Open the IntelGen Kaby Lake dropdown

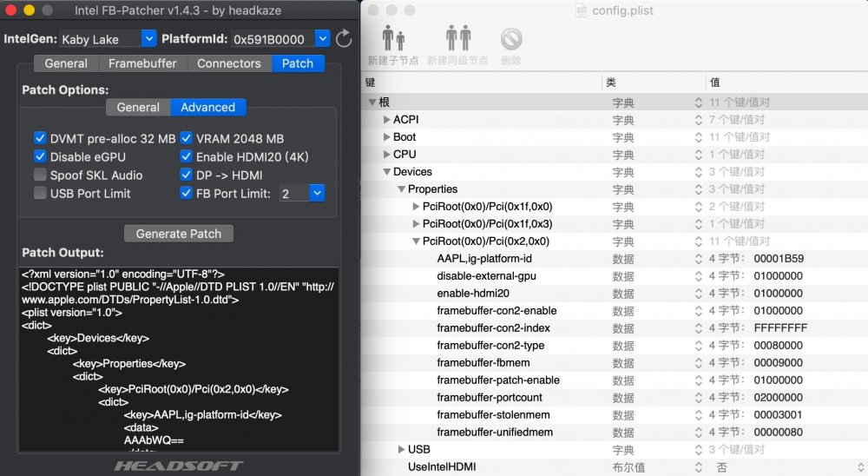(148, 38)
